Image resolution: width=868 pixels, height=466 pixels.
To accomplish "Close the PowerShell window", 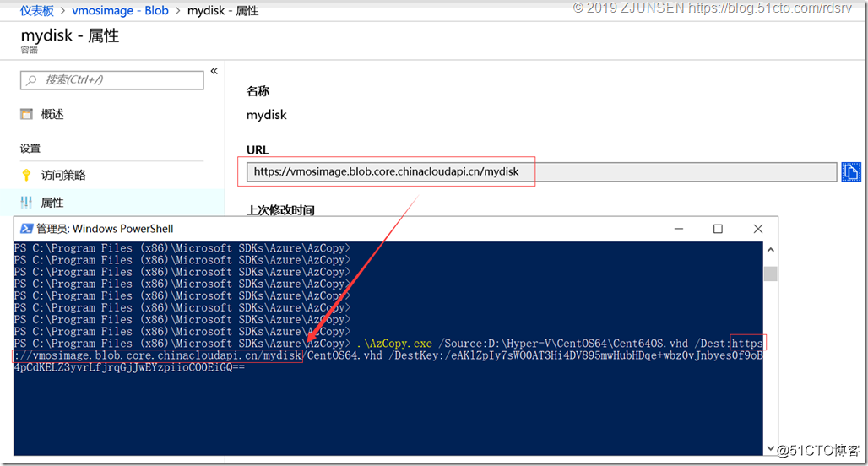I will 758,229.
